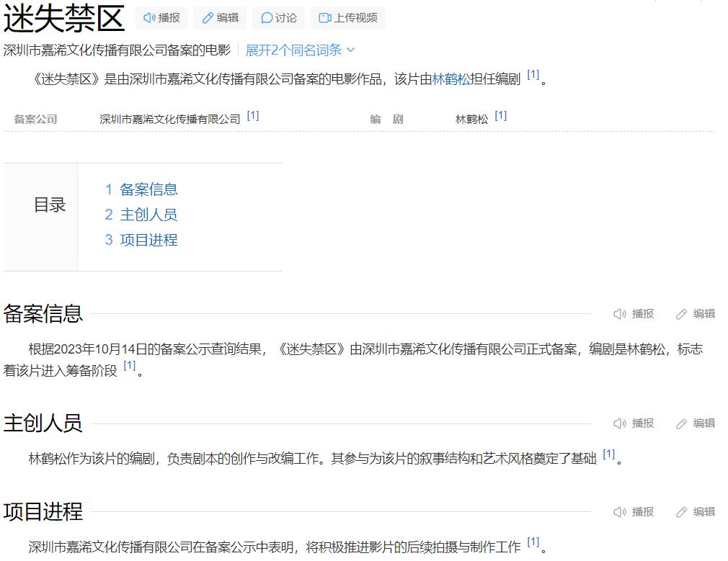Click the 播报 icon beside 主创人员 heading
This screenshot has width=728, height=561.
(x=618, y=423)
